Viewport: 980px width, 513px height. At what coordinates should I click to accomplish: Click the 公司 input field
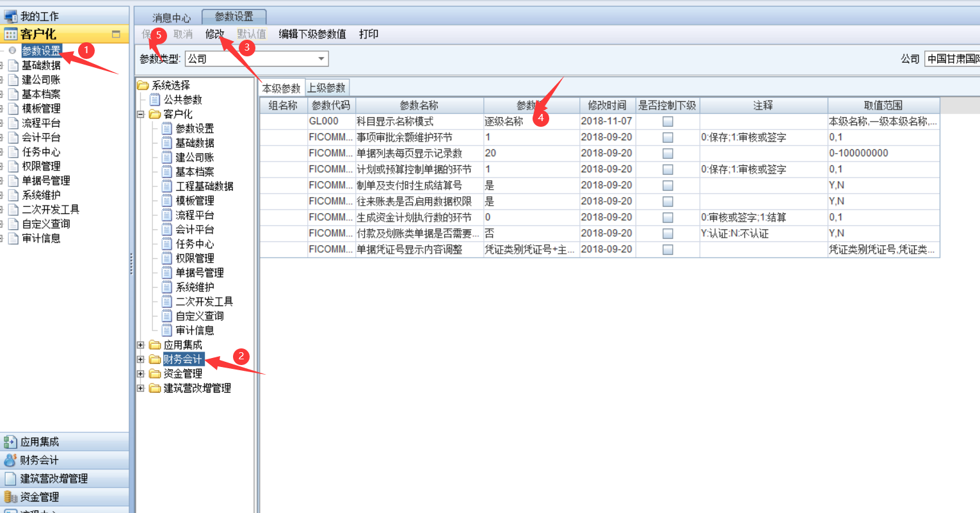(952, 59)
